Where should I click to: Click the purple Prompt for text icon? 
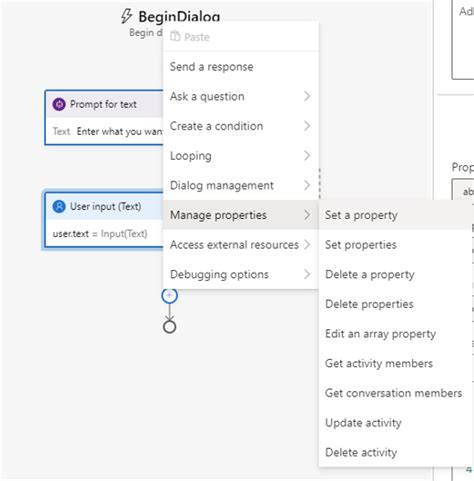click(x=59, y=104)
